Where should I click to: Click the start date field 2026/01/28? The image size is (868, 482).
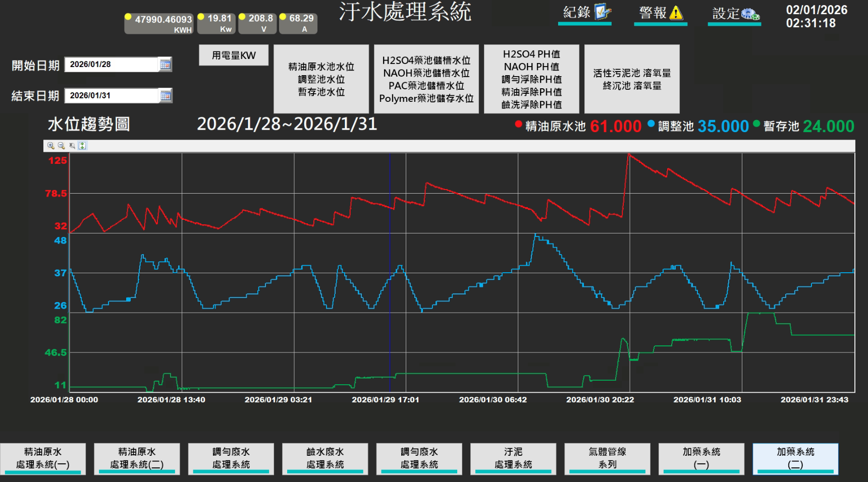tap(111, 65)
